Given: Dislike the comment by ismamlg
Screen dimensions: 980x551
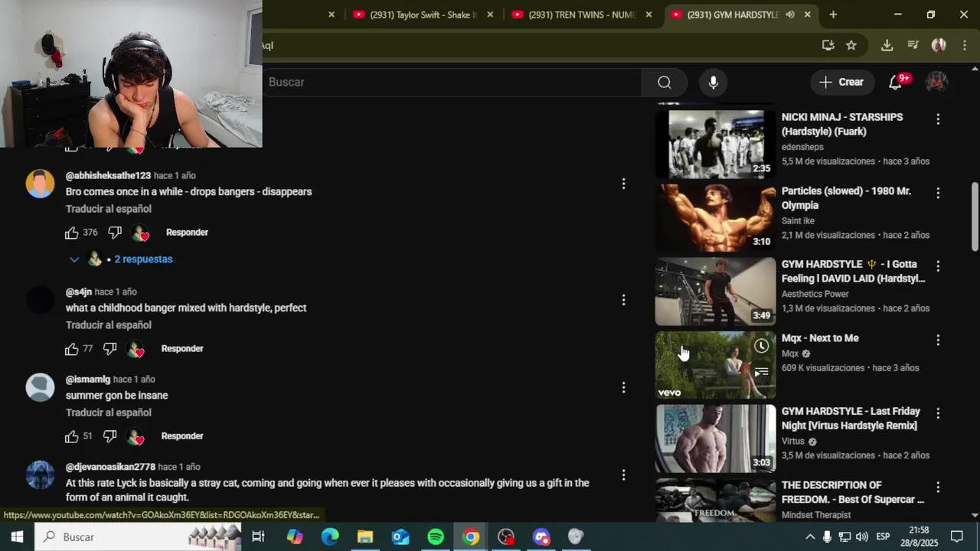Looking at the screenshot, I should coord(110,436).
